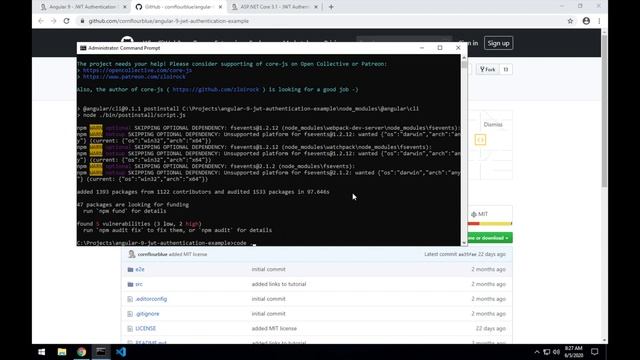Open the MIT license link
This screenshot has height=360, width=640.
point(480,214)
